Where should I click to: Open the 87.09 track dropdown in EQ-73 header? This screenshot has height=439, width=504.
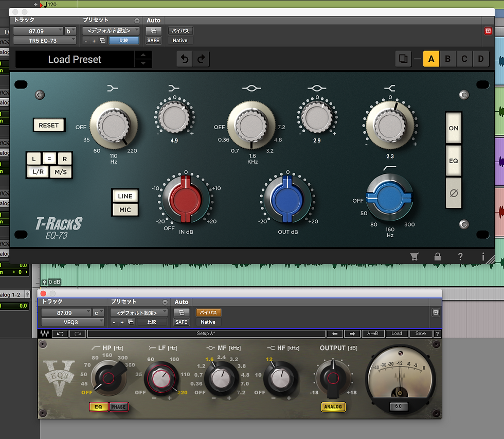pyautogui.click(x=38, y=31)
